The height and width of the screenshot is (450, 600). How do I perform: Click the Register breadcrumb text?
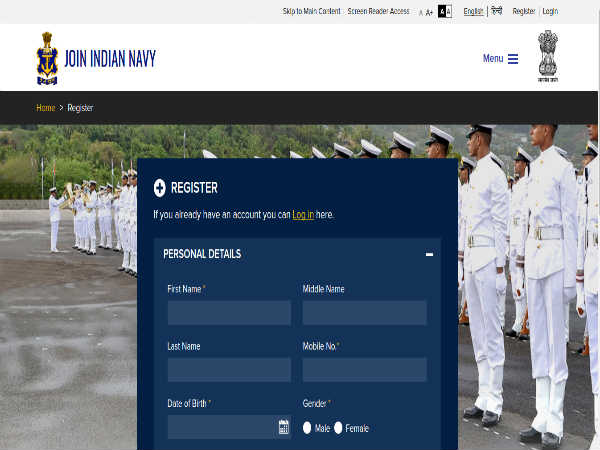click(x=80, y=108)
